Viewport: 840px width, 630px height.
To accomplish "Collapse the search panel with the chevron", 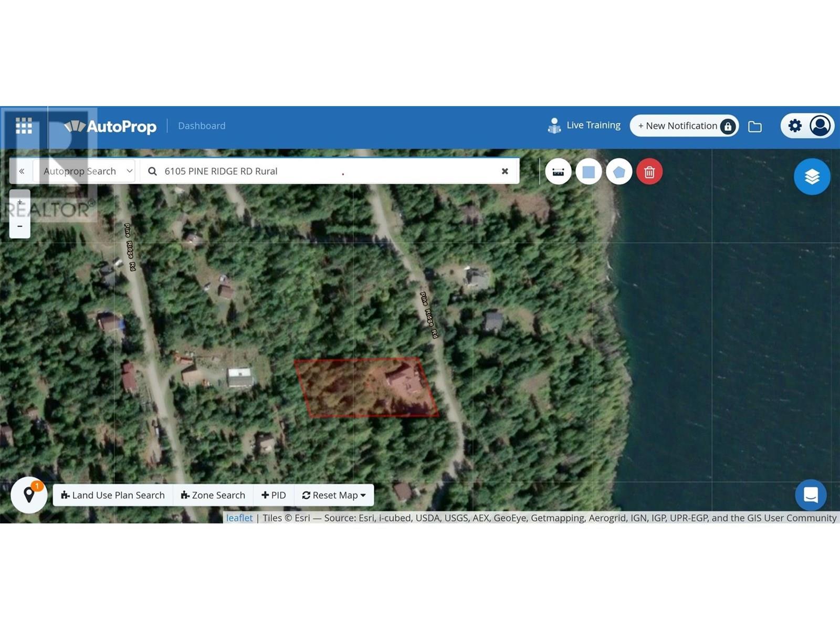I will (22, 171).
